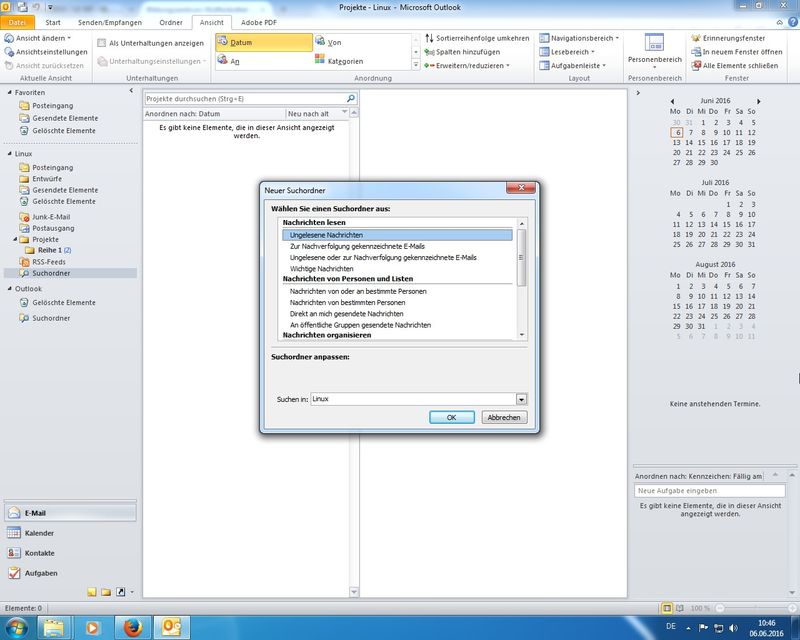Expand the Anordnung gallery more arrow

click(x=416, y=65)
